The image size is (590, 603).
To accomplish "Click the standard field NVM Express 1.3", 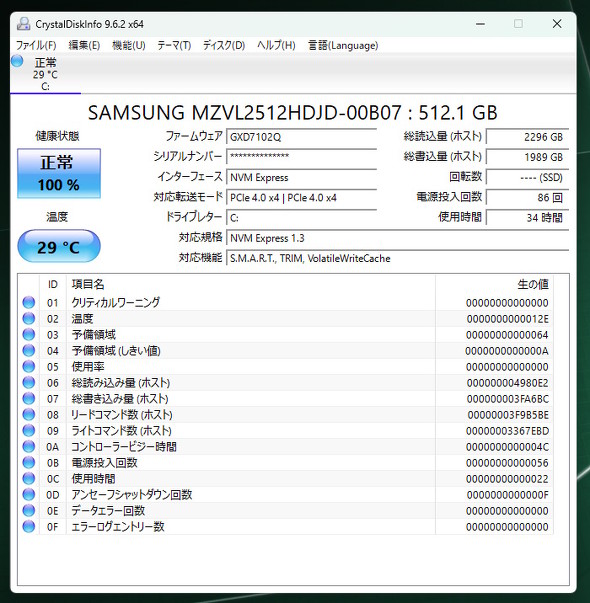I will [x=398, y=238].
